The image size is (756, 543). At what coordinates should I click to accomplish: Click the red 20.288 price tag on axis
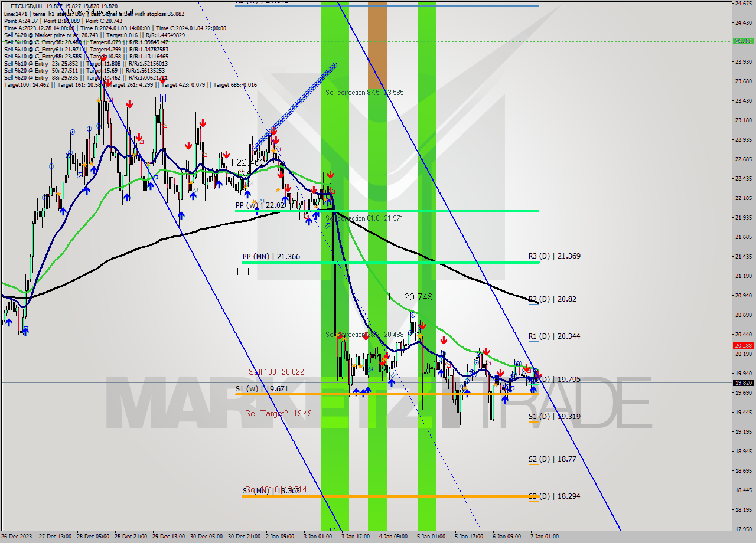click(743, 345)
